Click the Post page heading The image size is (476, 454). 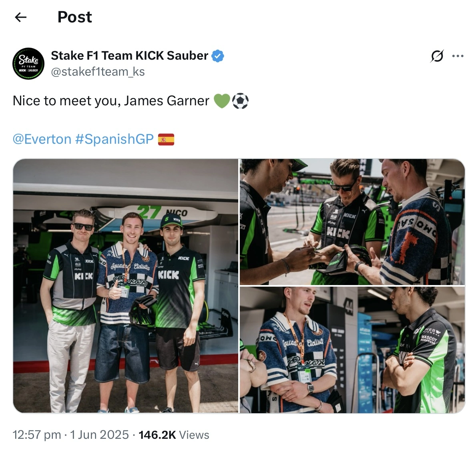pos(75,17)
